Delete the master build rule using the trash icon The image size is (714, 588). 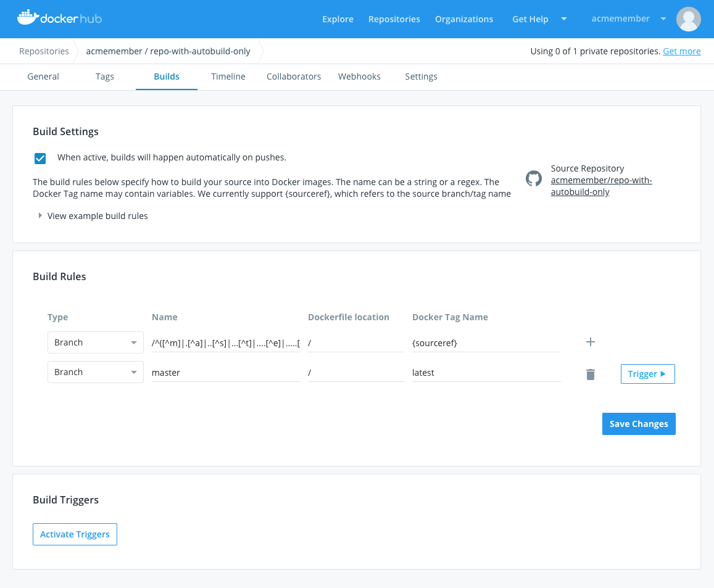(x=590, y=374)
